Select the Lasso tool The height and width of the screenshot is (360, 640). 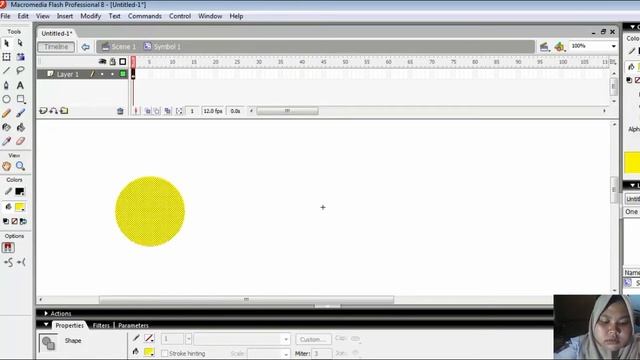(x=20, y=71)
